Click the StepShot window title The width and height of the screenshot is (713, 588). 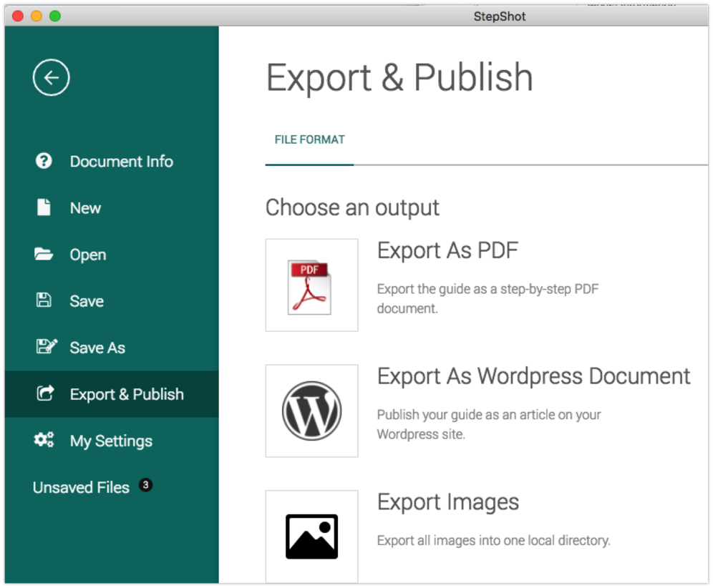pyautogui.click(x=499, y=16)
